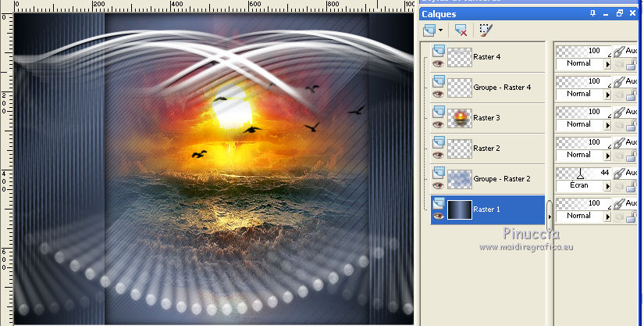This screenshot has height=326, width=644.
Task: Toggle visibility of the Raster 2 layer
Action: [x=438, y=155]
